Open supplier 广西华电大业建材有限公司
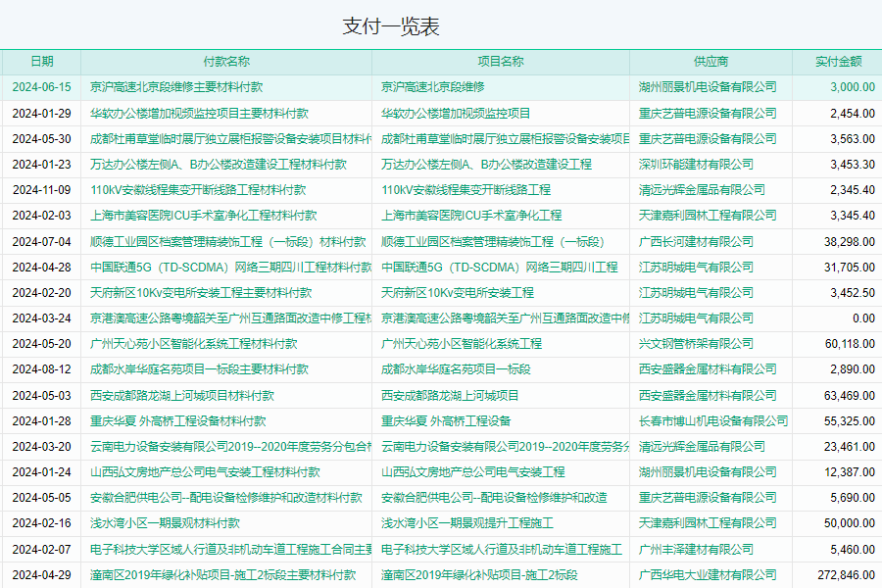This screenshot has height=588, width=882. (708, 574)
